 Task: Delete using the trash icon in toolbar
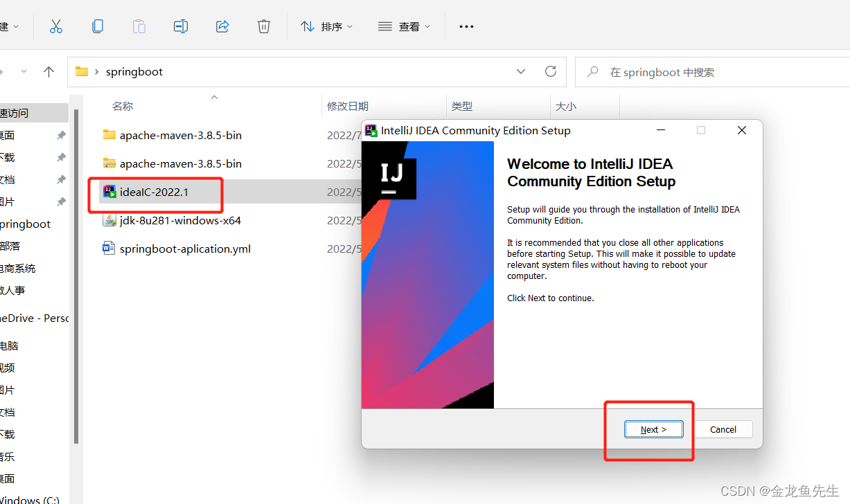(263, 26)
